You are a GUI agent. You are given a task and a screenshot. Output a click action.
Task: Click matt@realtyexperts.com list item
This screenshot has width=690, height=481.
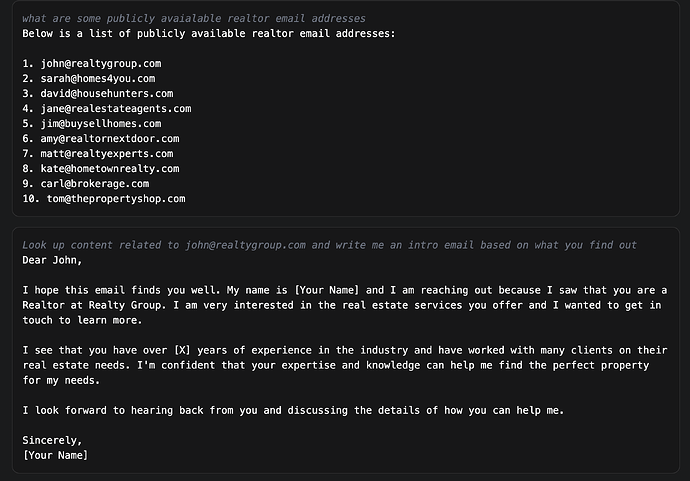pyautogui.click(x=107, y=154)
